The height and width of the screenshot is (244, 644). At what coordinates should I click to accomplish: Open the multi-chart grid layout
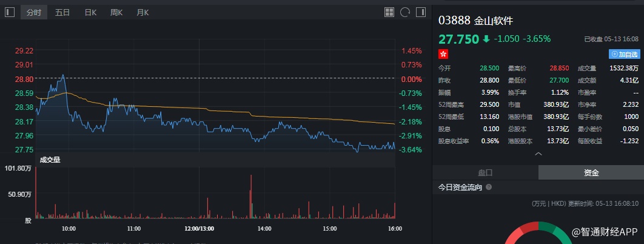[x=389, y=12]
